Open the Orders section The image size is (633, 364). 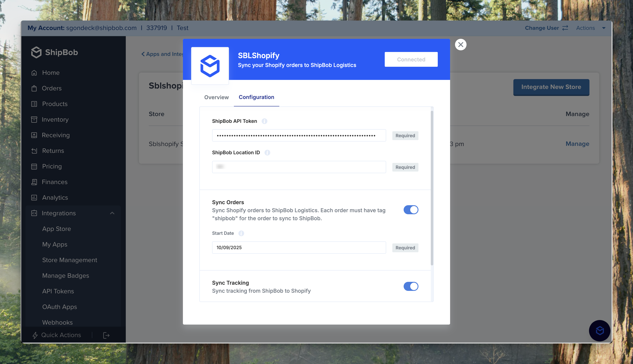[52, 88]
